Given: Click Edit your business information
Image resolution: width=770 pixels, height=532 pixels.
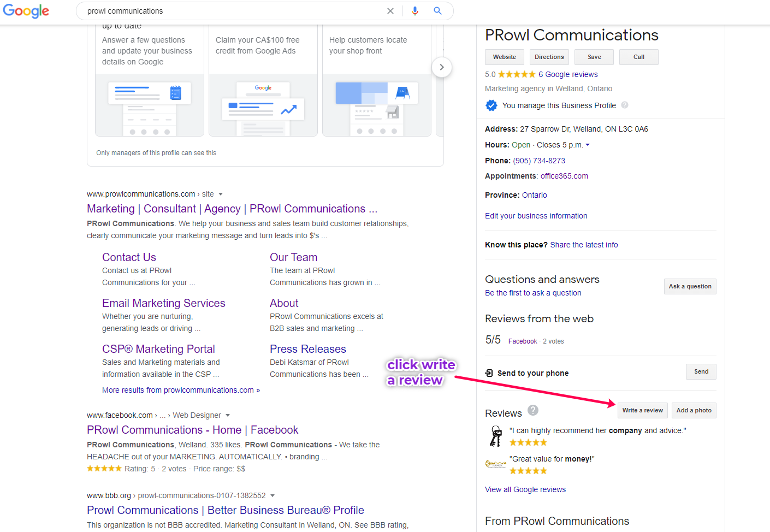Looking at the screenshot, I should [x=536, y=216].
